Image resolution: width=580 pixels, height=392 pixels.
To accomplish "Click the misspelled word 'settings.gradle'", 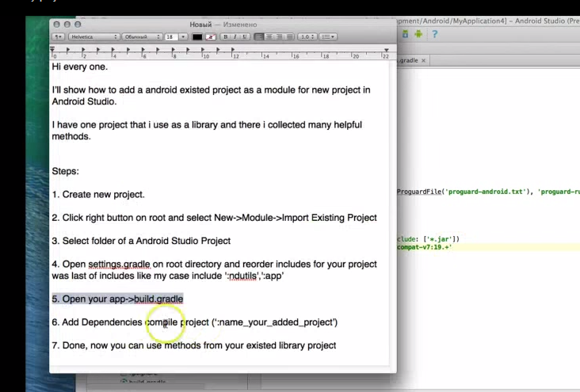I will click(119, 265).
